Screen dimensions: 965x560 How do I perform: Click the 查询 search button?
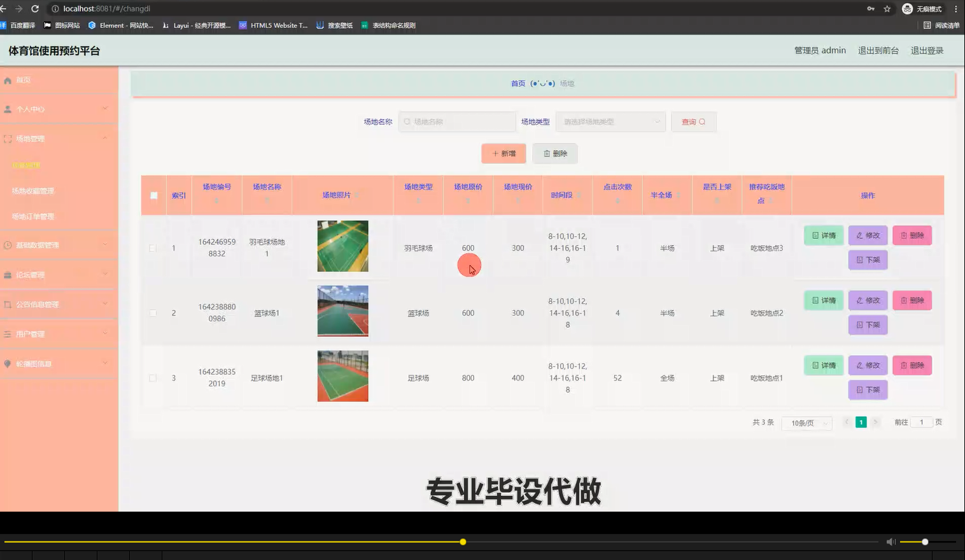pyautogui.click(x=693, y=122)
